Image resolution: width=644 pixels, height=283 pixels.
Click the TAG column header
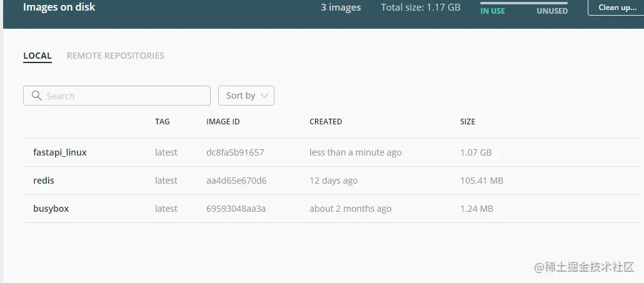tap(162, 121)
